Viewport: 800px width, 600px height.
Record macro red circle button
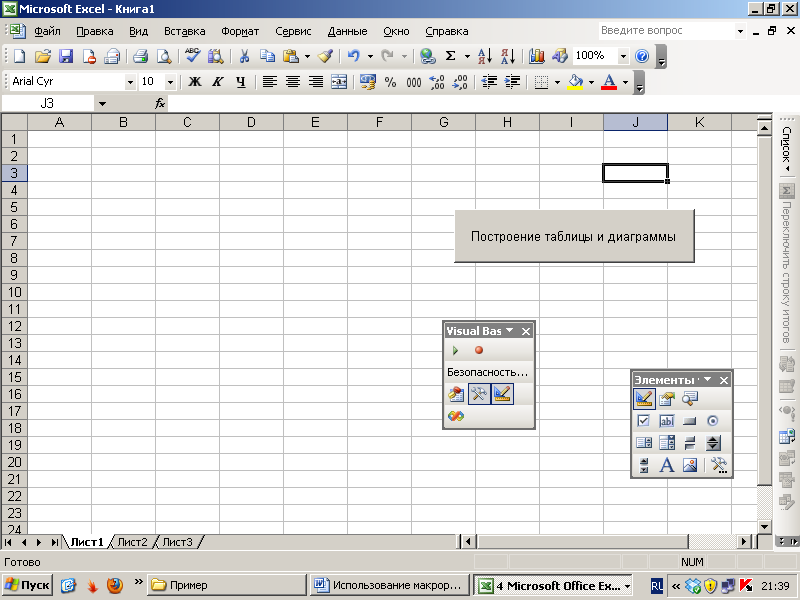tap(479, 351)
